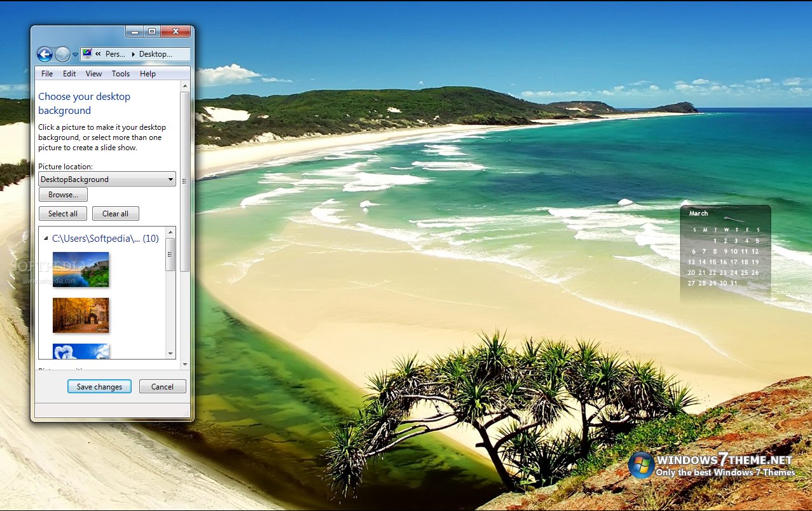Open the Picture location DesktopBackground dropdown
Image resolution: width=812 pixels, height=511 pixels.
point(107,179)
